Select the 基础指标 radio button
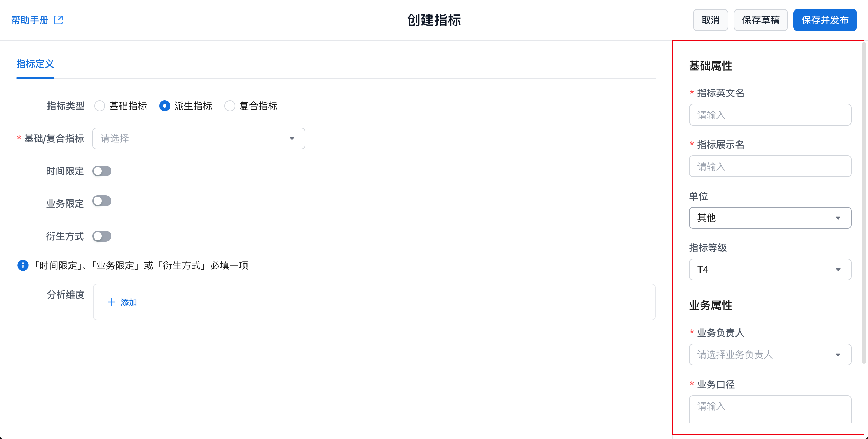868x439 pixels. point(100,106)
